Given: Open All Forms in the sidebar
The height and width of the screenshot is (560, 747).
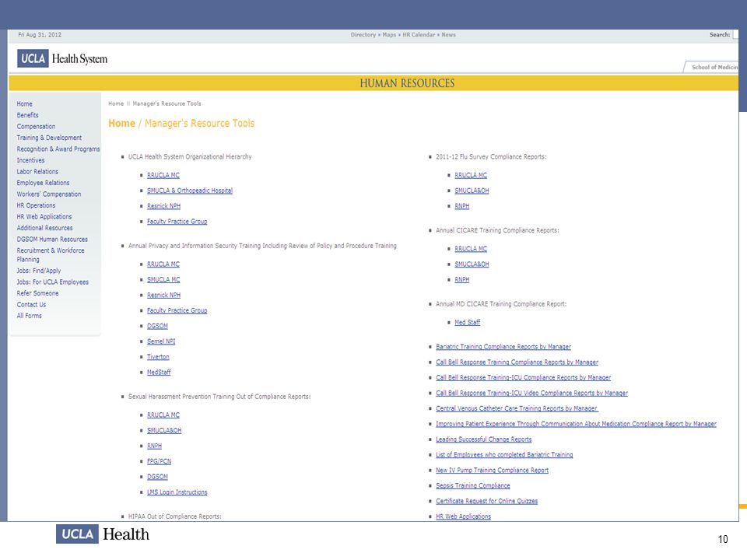Looking at the screenshot, I should click(x=29, y=316).
